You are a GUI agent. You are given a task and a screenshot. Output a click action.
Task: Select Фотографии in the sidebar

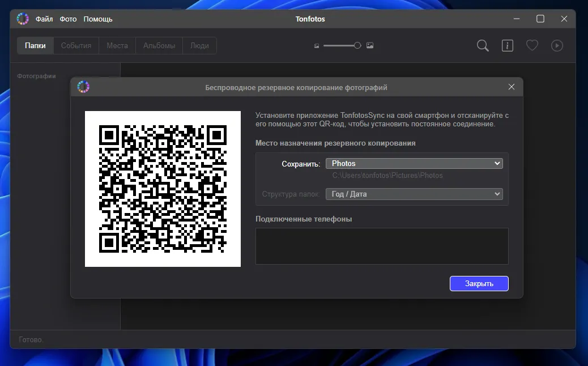point(36,76)
